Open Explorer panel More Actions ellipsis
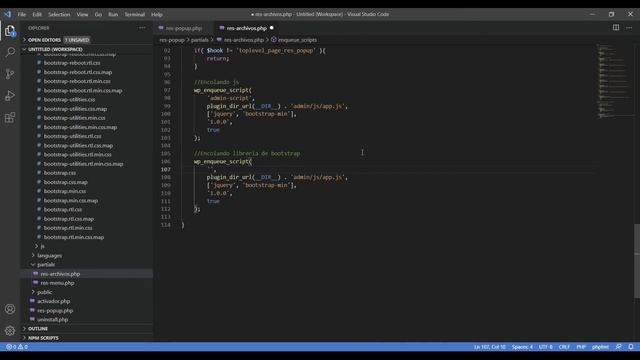640x360 pixels. tap(142, 28)
